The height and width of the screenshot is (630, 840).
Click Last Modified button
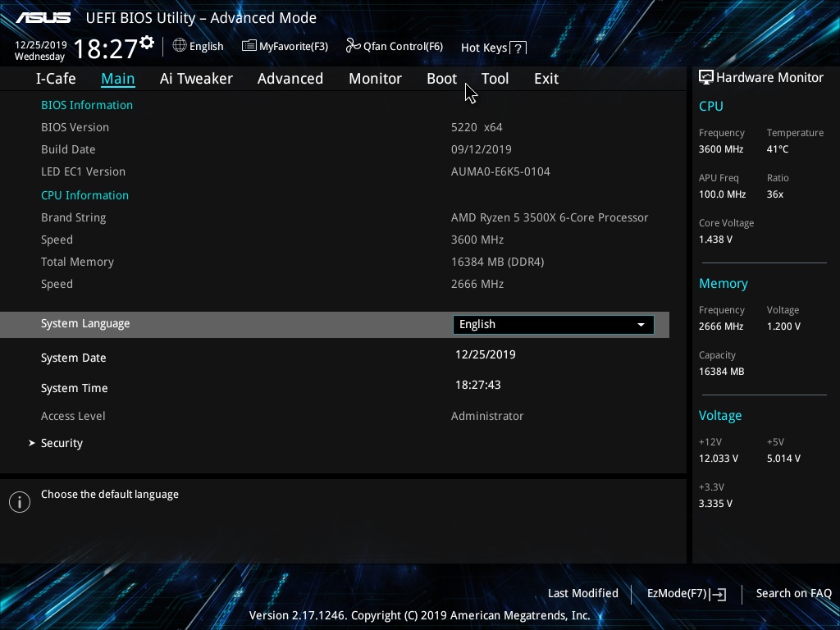coord(583,593)
